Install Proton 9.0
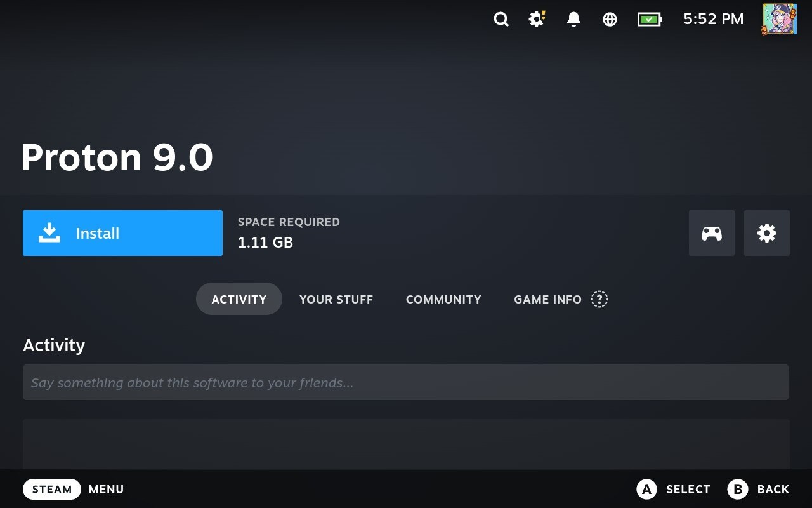812x508 pixels. pyautogui.click(x=122, y=233)
